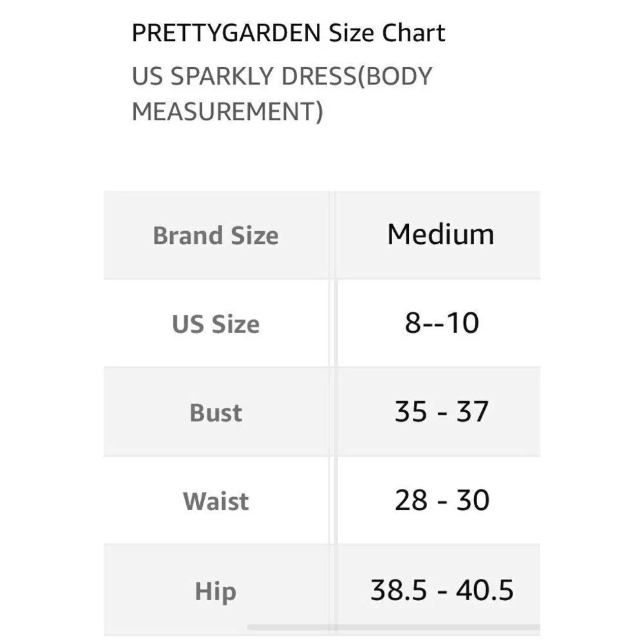The height and width of the screenshot is (644, 644).
Task: Click the lower Bust value 35
Action: point(410,412)
